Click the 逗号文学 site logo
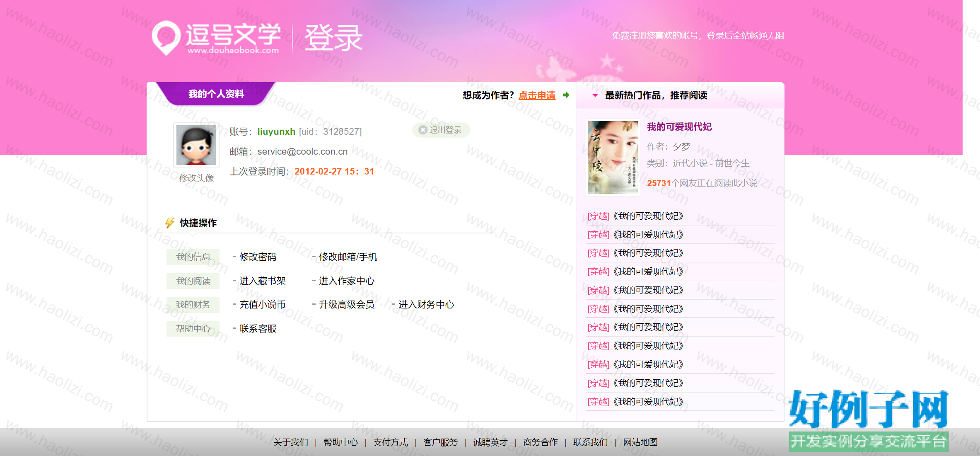Viewport: 980px width, 456px height. pyautogui.click(x=216, y=38)
